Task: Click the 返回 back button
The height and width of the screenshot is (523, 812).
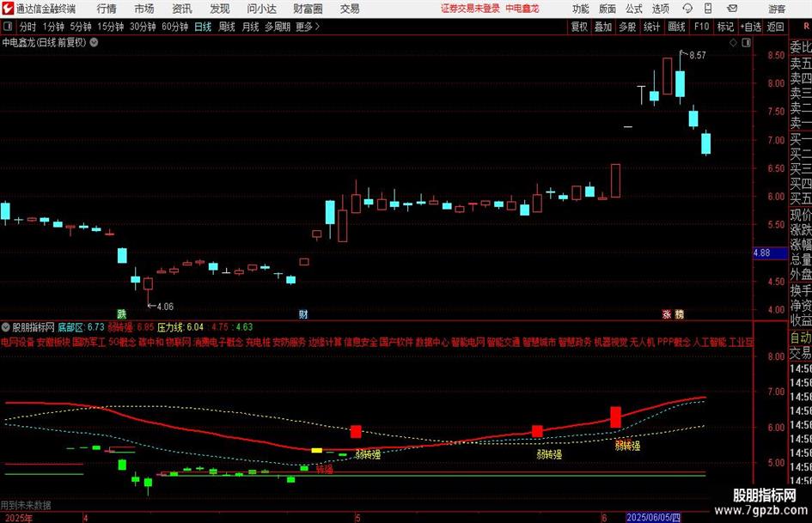Action: click(775, 27)
